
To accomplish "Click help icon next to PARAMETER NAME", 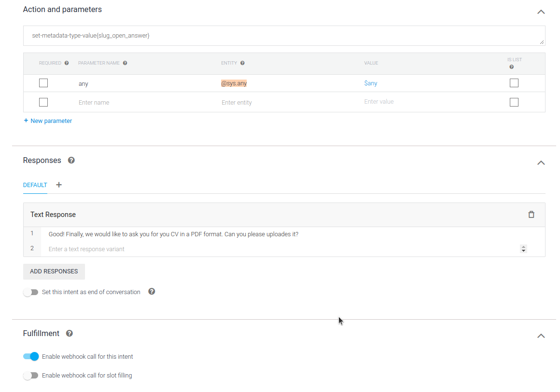I will pyautogui.click(x=125, y=63).
